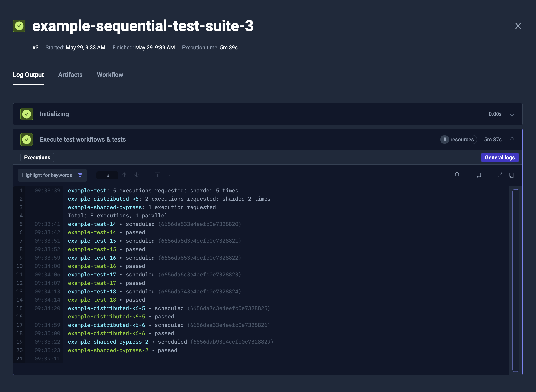536x392 pixels.
Task: Select the Executions view toggle
Action: click(x=37, y=157)
